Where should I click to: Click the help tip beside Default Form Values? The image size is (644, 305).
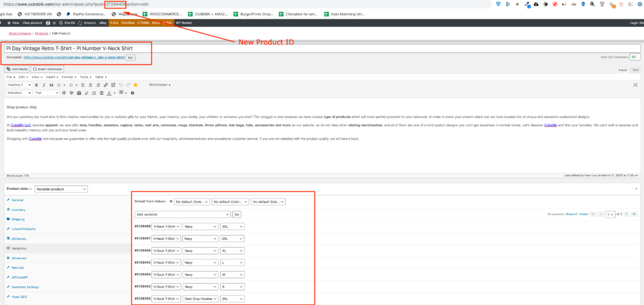pos(171,202)
